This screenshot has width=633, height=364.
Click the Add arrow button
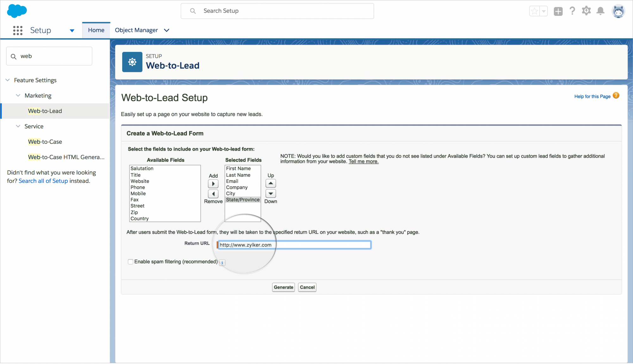(213, 184)
